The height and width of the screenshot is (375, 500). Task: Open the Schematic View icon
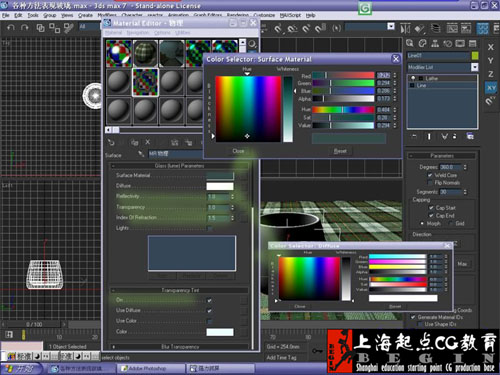pyautogui.click(x=466, y=29)
